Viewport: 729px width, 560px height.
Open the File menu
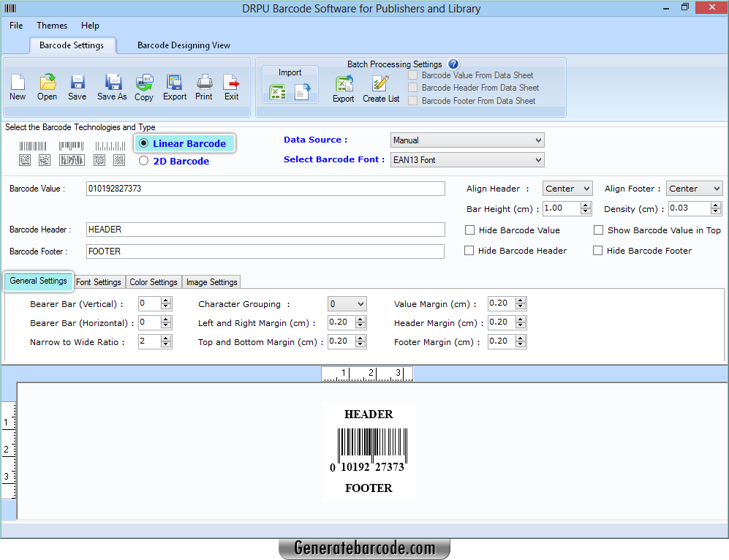(x=16, y=26)
